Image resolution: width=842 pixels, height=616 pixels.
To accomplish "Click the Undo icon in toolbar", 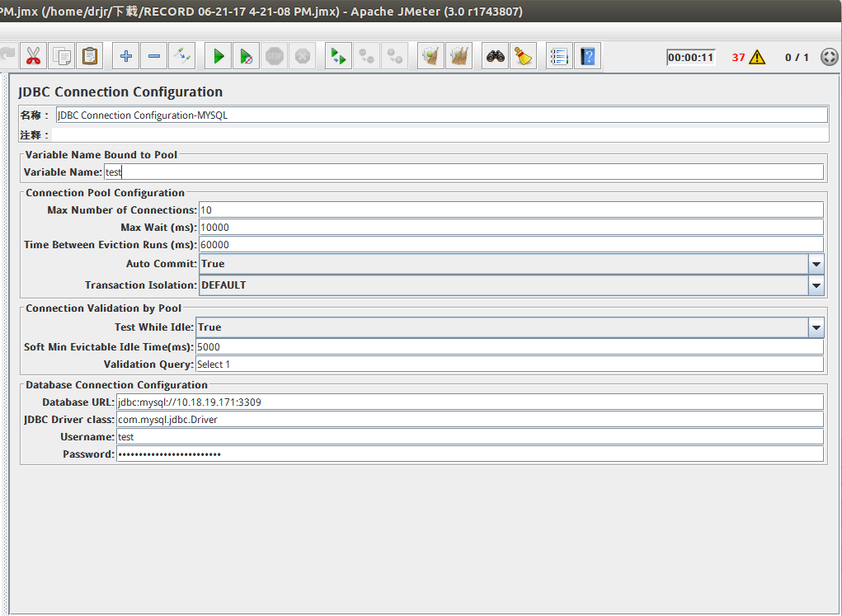I will (7, 56).
